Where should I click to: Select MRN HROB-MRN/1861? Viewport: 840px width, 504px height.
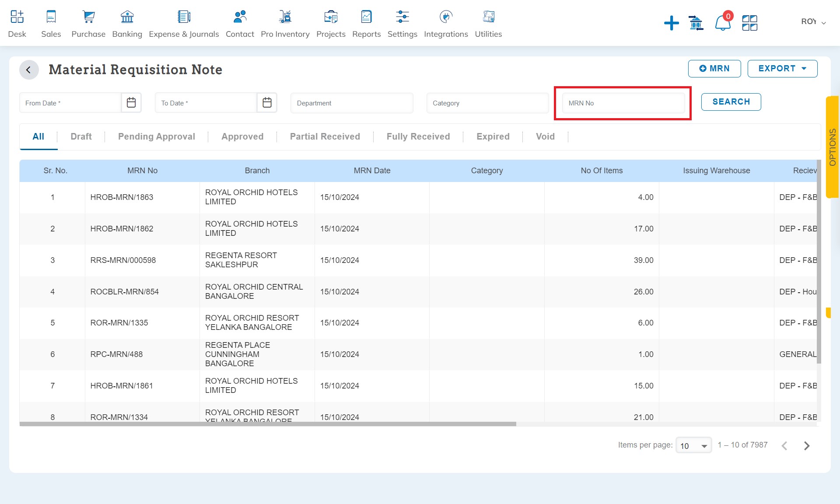point(122,386)
